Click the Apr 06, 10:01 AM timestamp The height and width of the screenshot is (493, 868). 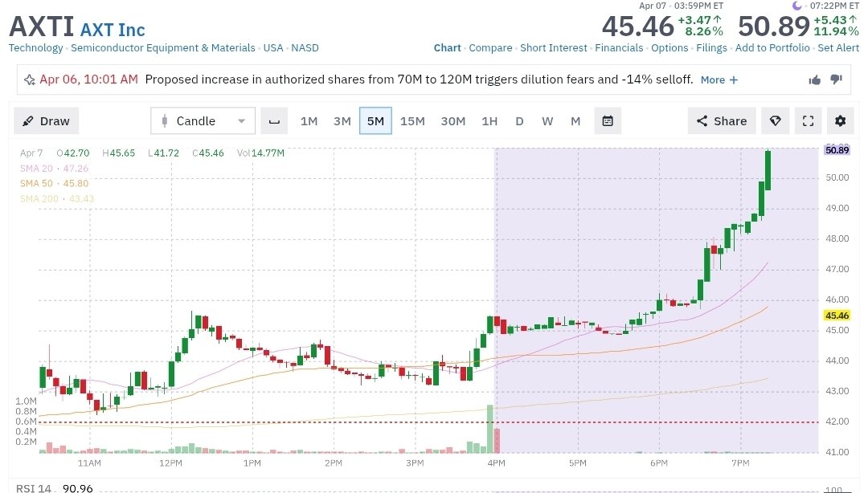point(88,79)
